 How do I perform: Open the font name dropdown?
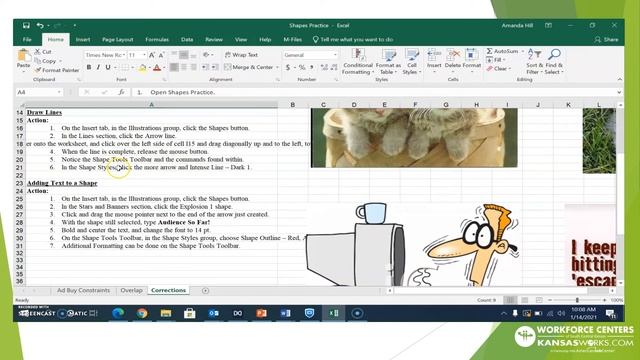pos(124,55)
